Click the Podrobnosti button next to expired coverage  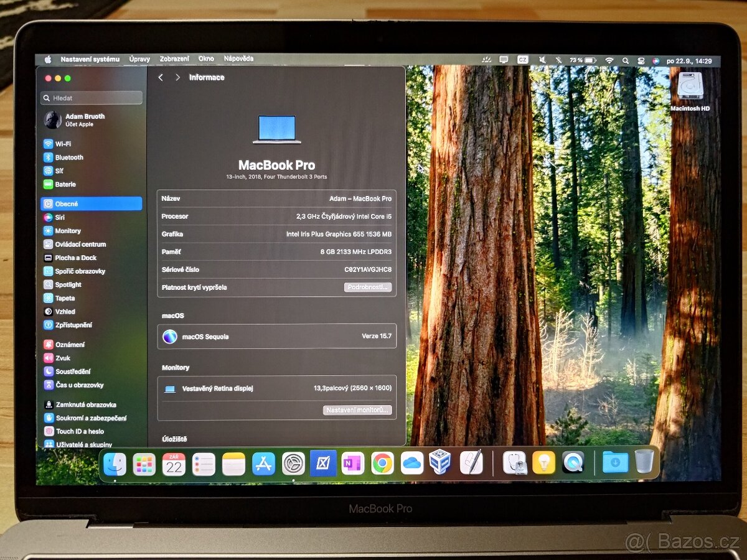(x=367, y=287)
